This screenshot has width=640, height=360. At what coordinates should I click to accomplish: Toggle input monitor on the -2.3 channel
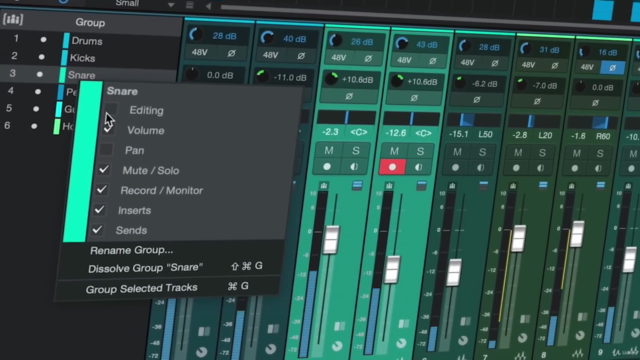coord(354,167)
